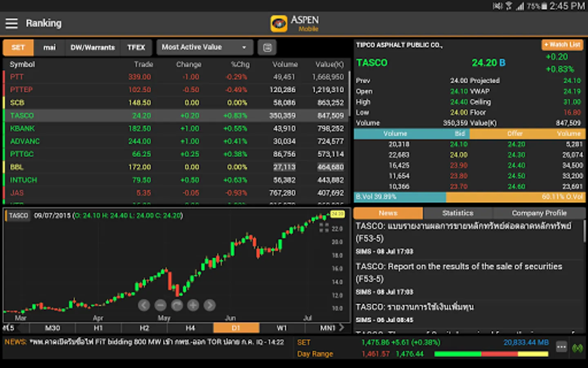Open the column layout icon beside the dropdown
The width and height of the screenshot is (588, 368).
tap(267, 47)
